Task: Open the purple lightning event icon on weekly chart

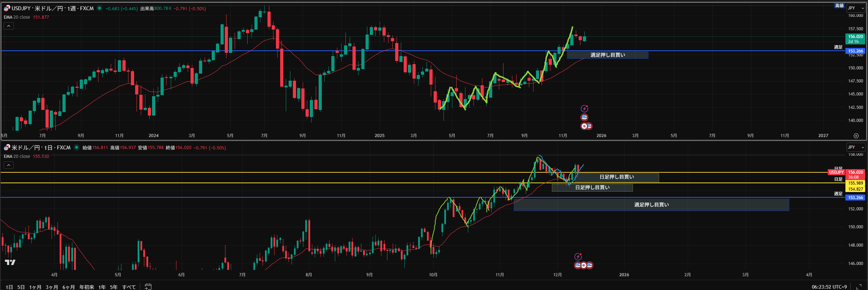Action: pyautogui.click(x=584, y=109)
